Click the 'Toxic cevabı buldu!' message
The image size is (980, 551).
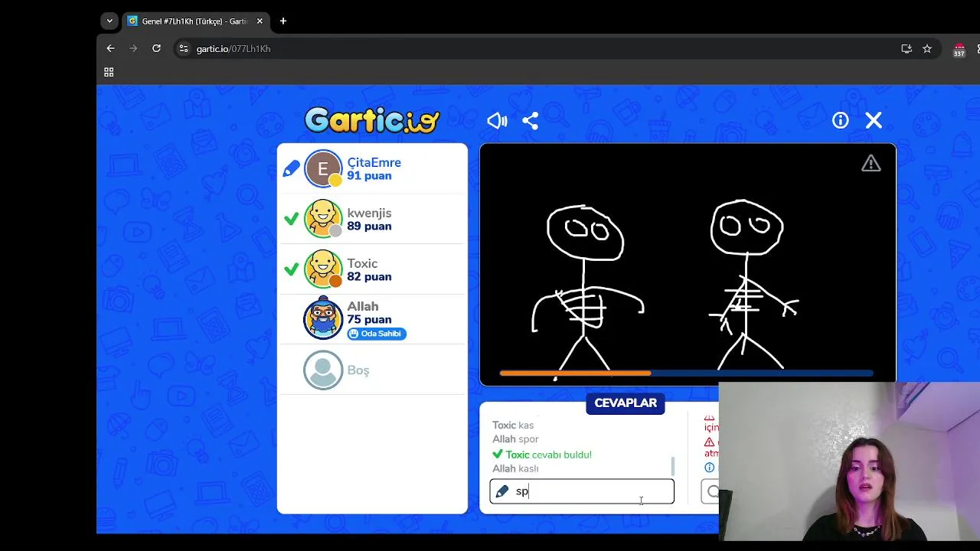click(542, 455)
